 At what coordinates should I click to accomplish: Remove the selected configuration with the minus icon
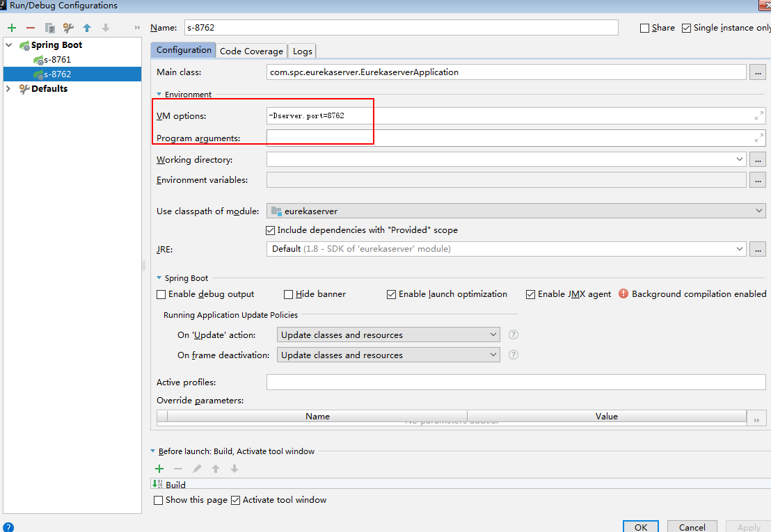[x=31, y=28]
